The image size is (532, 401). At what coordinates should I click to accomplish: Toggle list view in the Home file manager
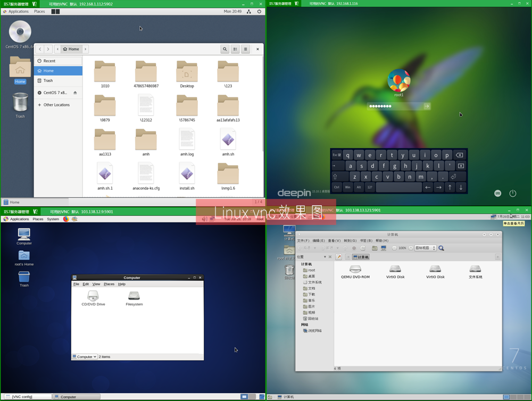pos(235,49)
